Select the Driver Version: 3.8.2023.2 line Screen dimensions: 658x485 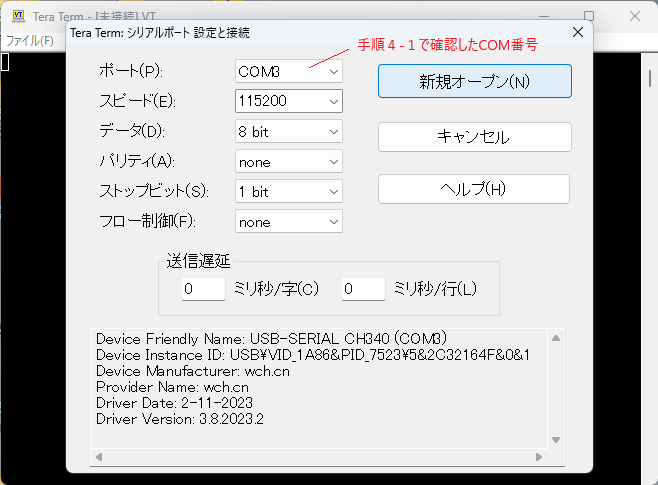[180, 419]
